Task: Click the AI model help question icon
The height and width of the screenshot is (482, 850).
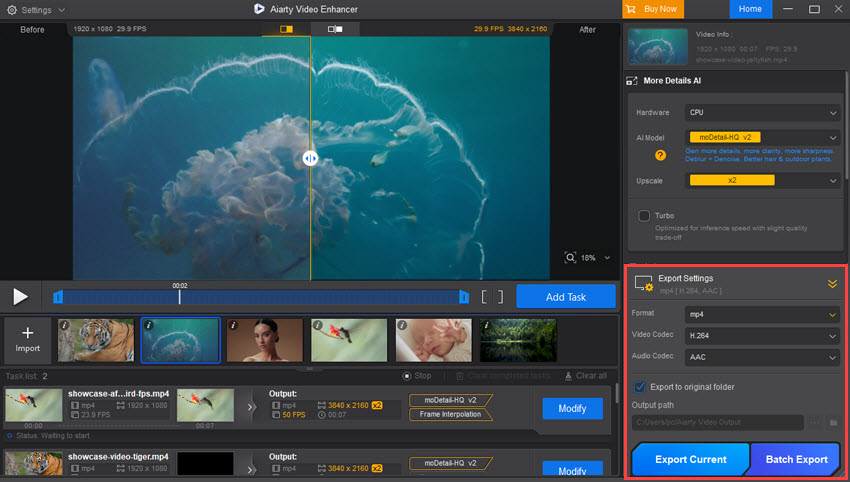Action: point(660,155)
